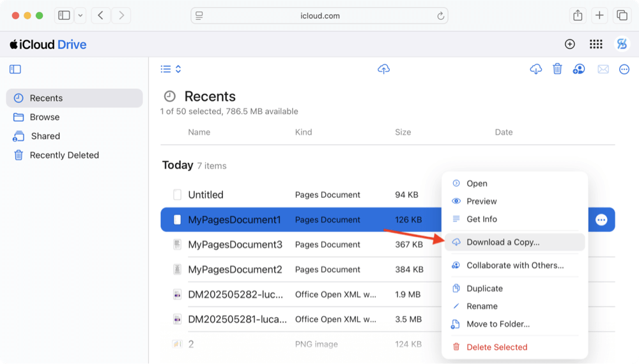The image size is (639, 364).
Task: Open a new tab with plus icon
Action: [599, 15]
